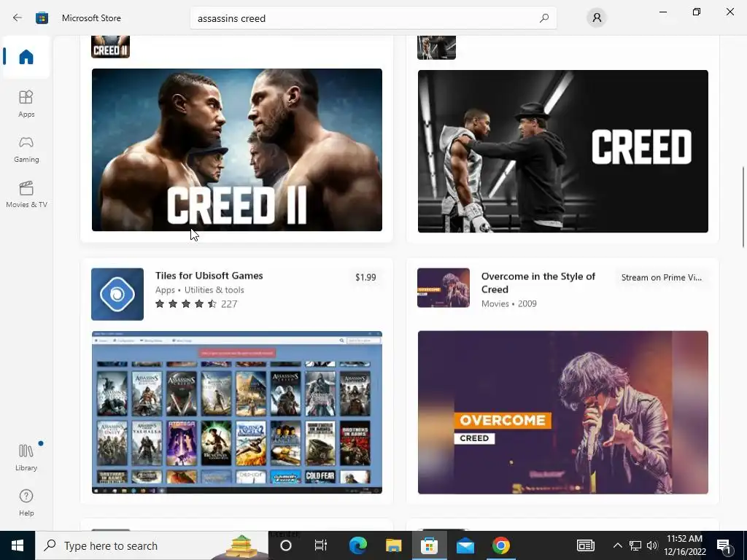Click the Overcome in the Style of Creed thumbnail

click(444, 287)
